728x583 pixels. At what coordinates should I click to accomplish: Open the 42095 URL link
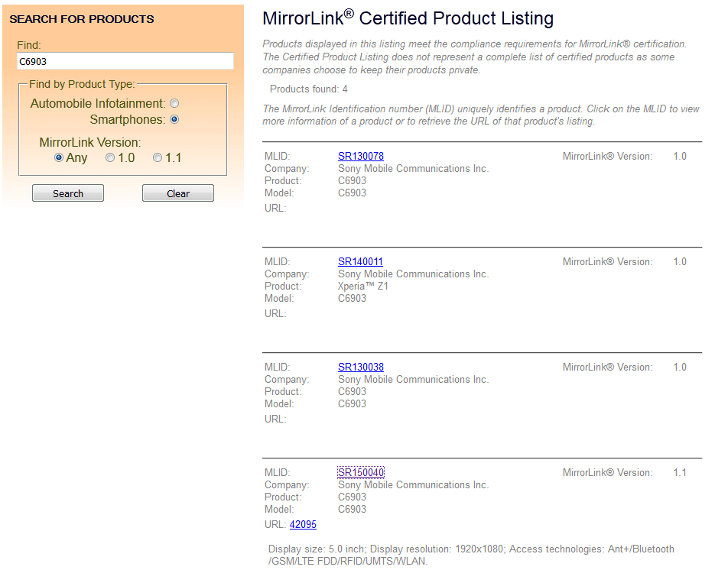303,525
